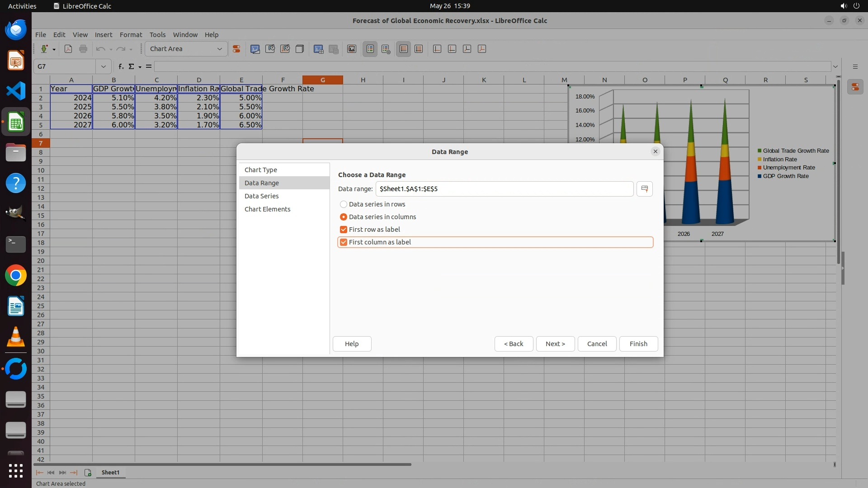
Task: Toggle the Legend On/Off toolbar icon
Action: 370,49
